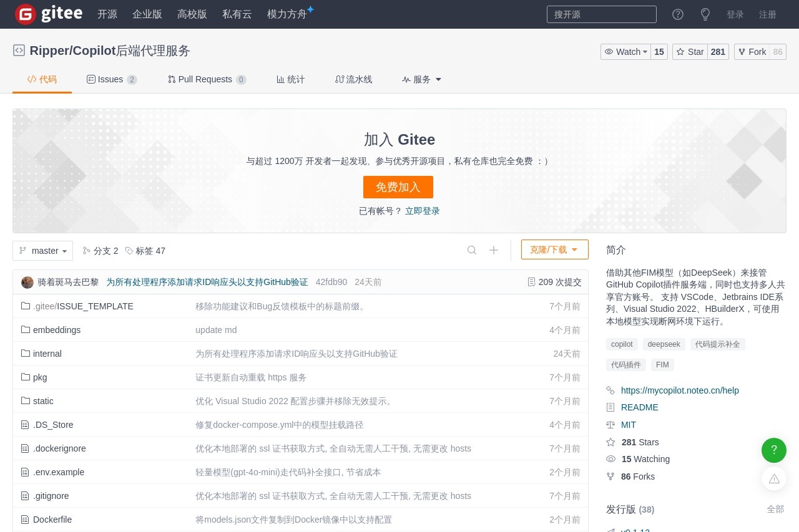Open 企业版 in the top navigation
The width and height of the screenshot is (799, 532).
tap(147, 14)
